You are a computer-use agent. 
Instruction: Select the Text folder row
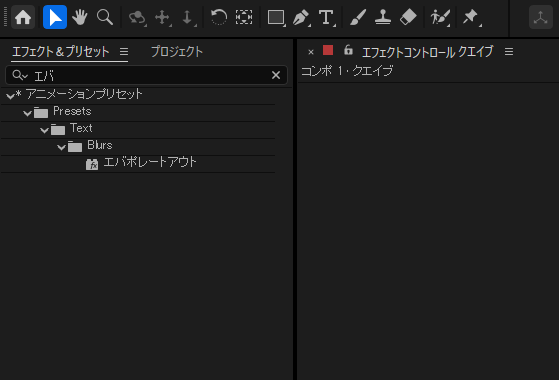[x=138, y=130]
